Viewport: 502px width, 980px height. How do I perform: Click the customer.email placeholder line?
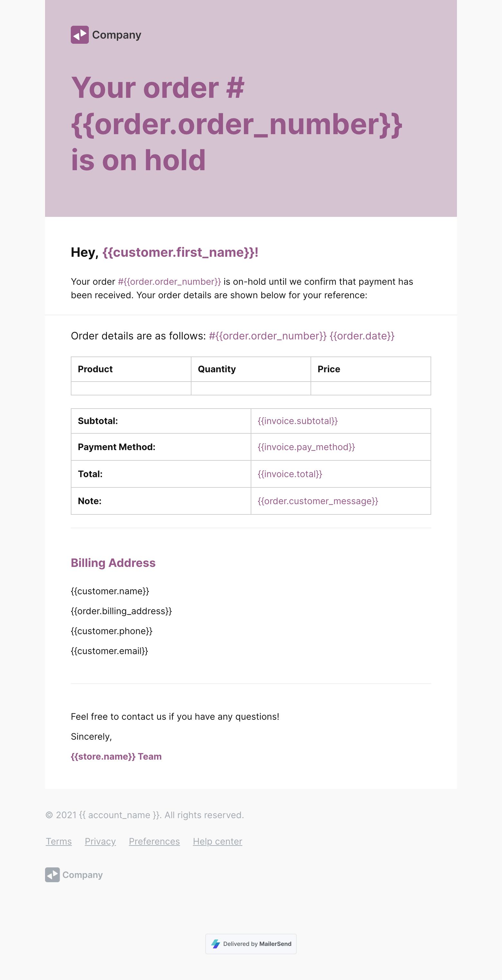pyautogui.click(x=109, y=651)
